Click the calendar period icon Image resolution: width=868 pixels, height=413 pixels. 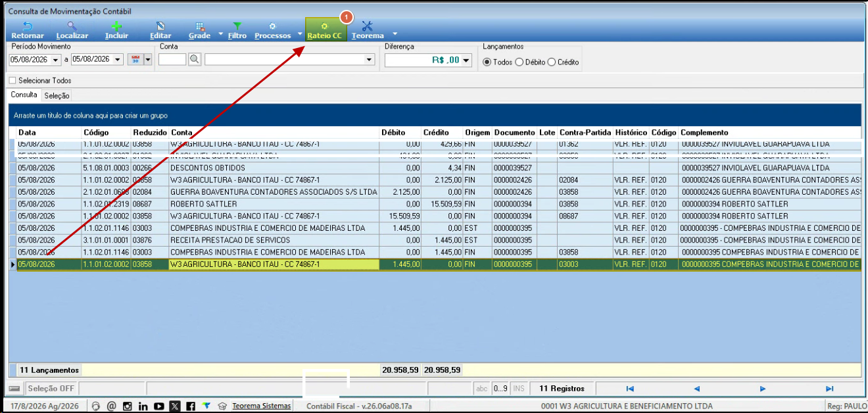click(x=136, y=59)
